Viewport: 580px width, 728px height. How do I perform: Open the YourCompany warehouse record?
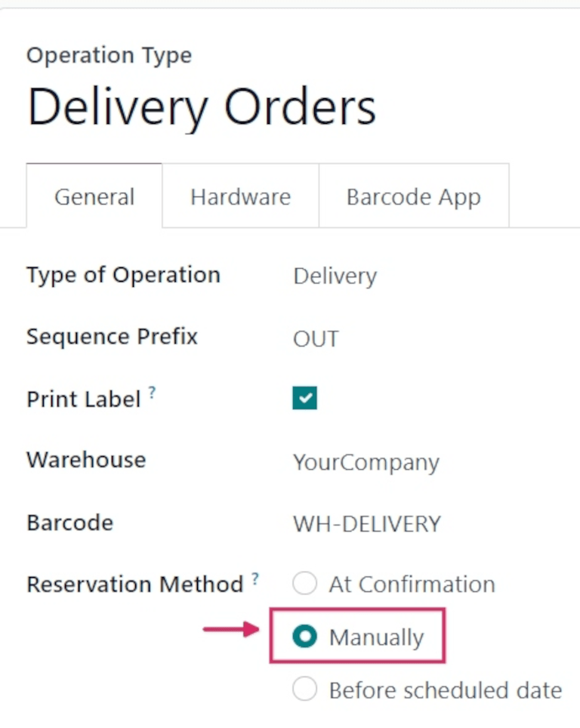[366, 462]
